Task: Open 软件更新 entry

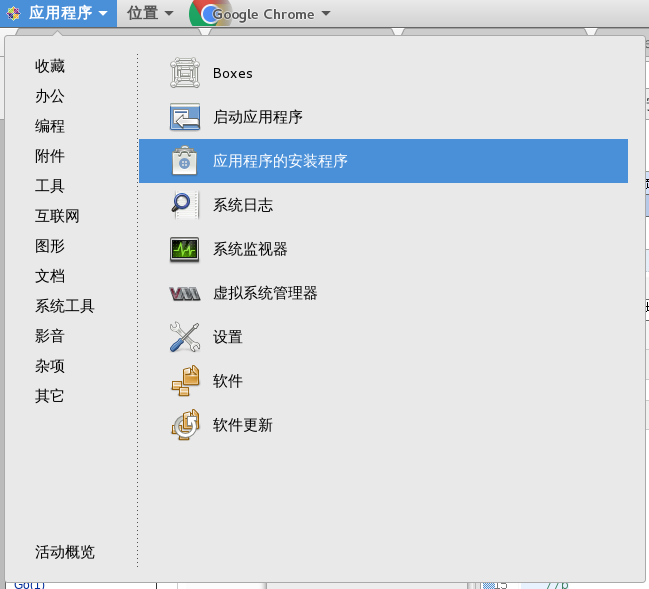Action: [x=383, y=425]
